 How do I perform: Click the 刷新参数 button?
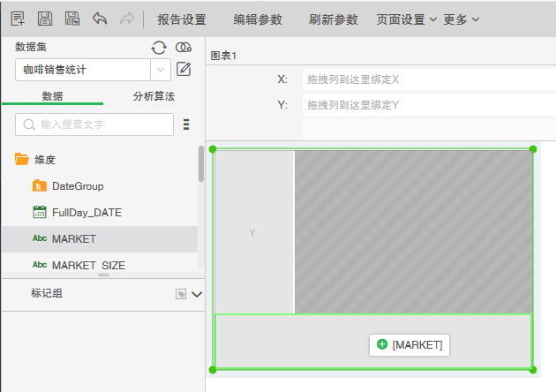coord(334,19)
